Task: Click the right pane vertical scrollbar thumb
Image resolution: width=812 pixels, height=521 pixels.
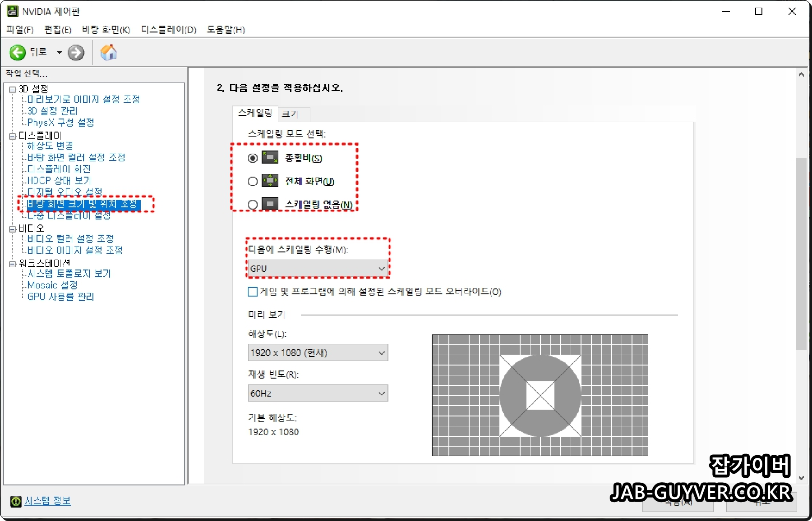Action: pos(801,254)
